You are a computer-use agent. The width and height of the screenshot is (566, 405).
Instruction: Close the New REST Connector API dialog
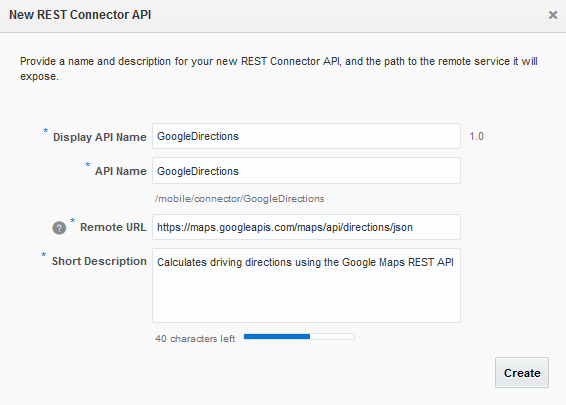(553, 15)
